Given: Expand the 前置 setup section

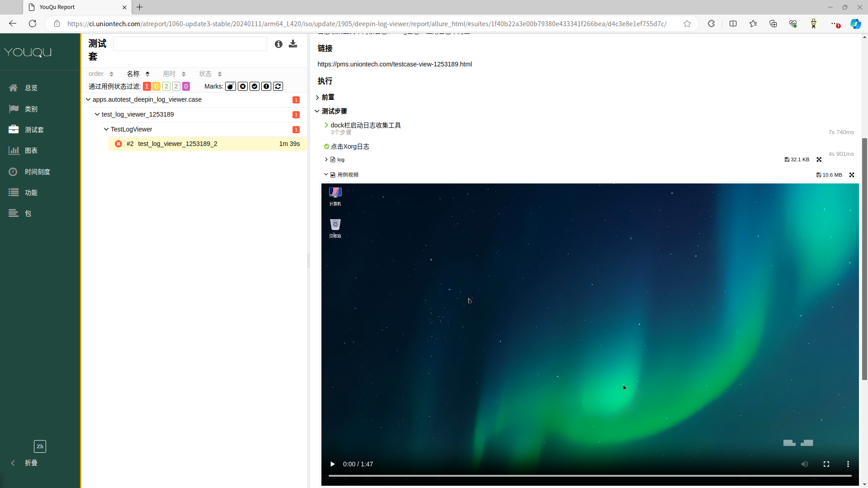Looking at the screenshot, I should click(327, 97).
